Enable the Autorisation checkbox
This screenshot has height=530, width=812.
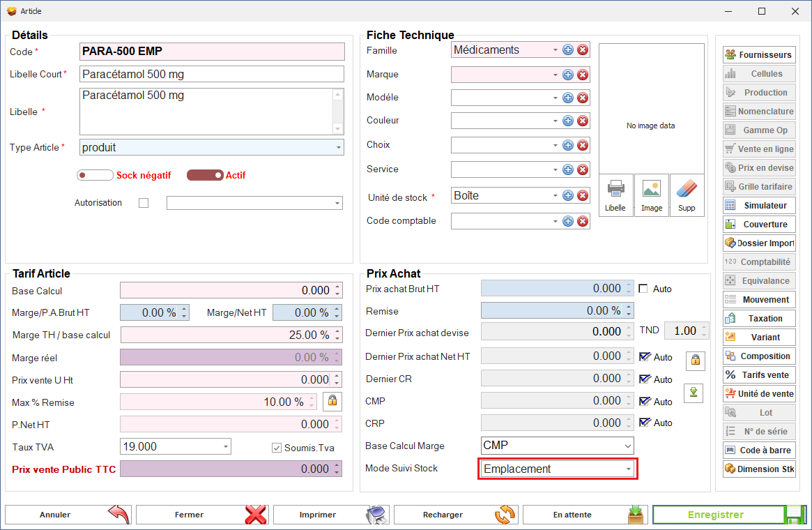click(144, 203)
